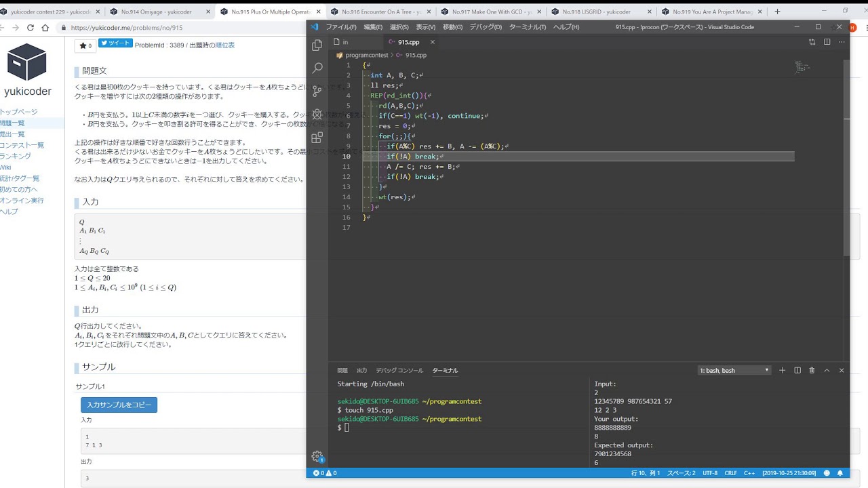This screenshot has width=868, height=488.
Task: Open the オンライン実行 sidebar link
Action: coord(22,201)
